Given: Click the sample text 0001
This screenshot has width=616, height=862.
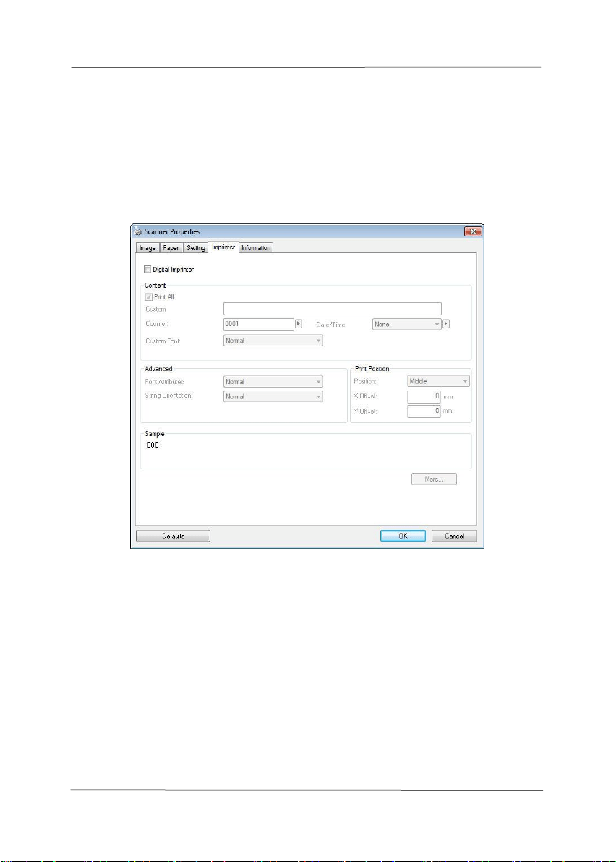Looking at the screenshot, I should [x=155, y=445].
